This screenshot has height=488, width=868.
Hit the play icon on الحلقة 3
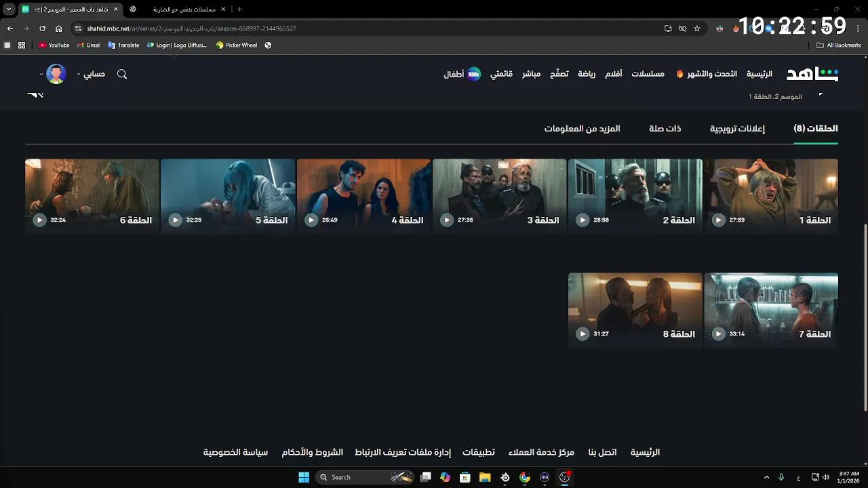point(447,220)
